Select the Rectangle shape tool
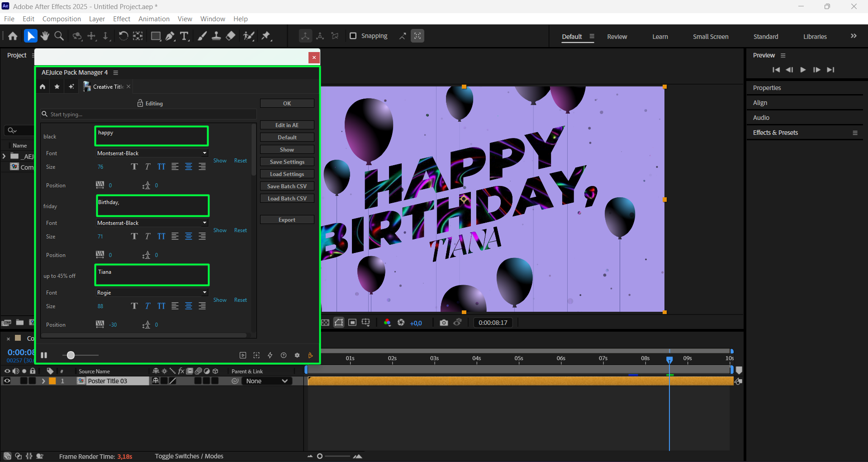Screen dimensions: 868x462 pos(156,36)
